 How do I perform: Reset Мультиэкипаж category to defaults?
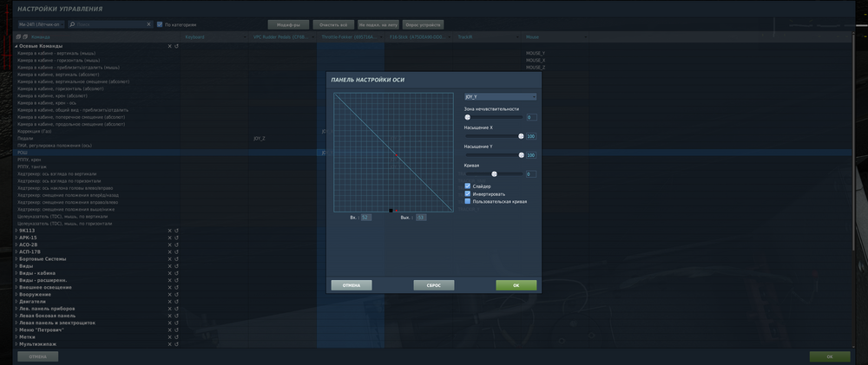point(176,344)
